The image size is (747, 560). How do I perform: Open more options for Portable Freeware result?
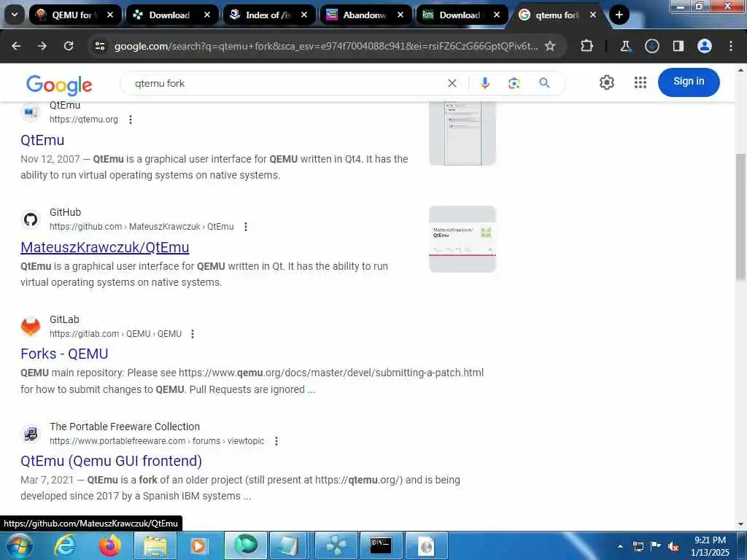[276, 441]
